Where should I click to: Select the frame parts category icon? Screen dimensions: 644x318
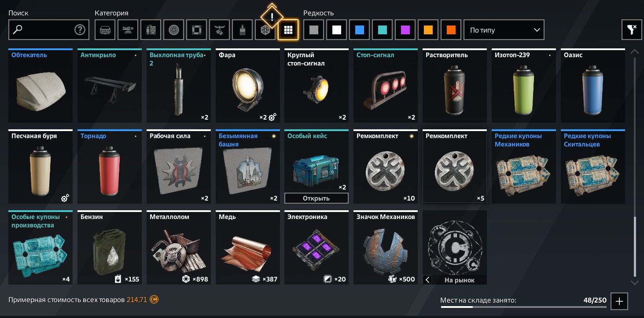point(196,30)
